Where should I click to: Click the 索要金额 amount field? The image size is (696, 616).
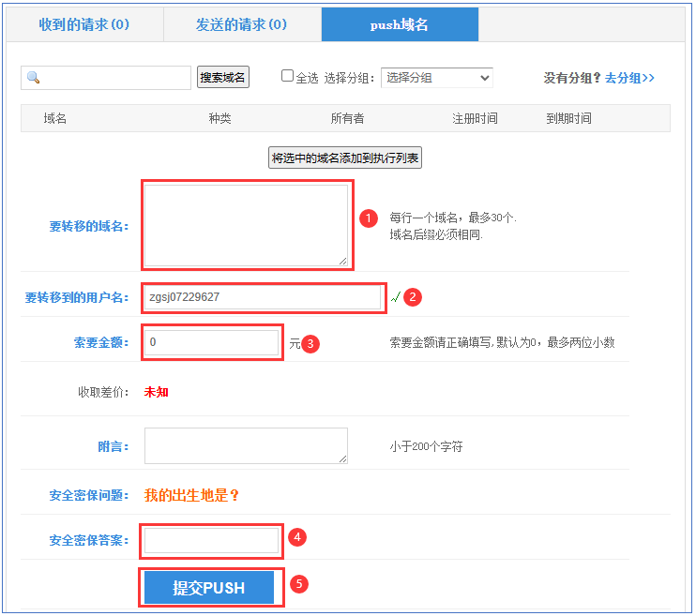212,342
